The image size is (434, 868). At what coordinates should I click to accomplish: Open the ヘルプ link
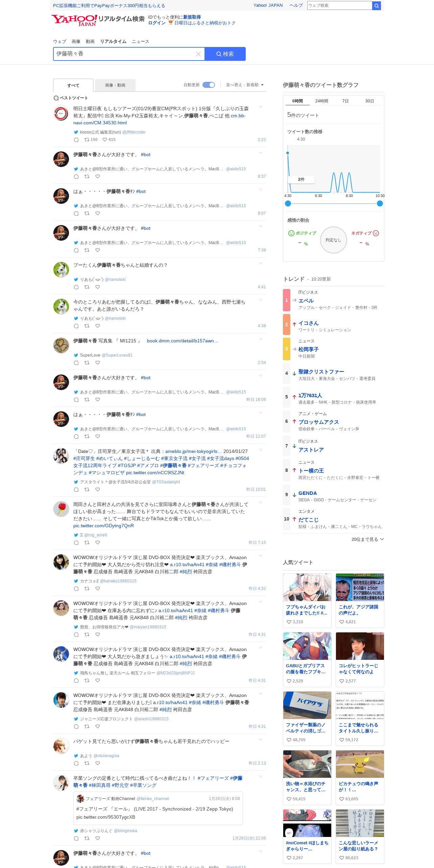[296, 5]
